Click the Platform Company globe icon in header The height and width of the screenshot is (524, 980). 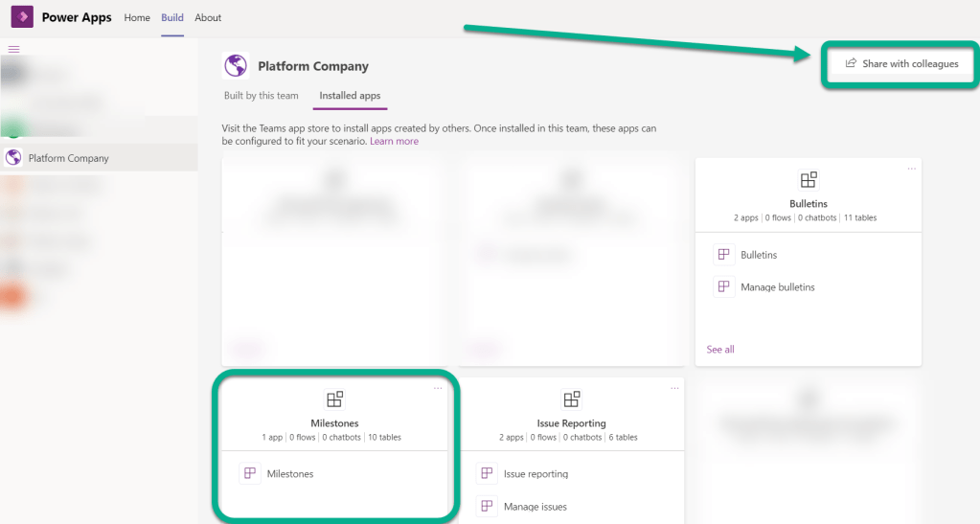(236, 65)
